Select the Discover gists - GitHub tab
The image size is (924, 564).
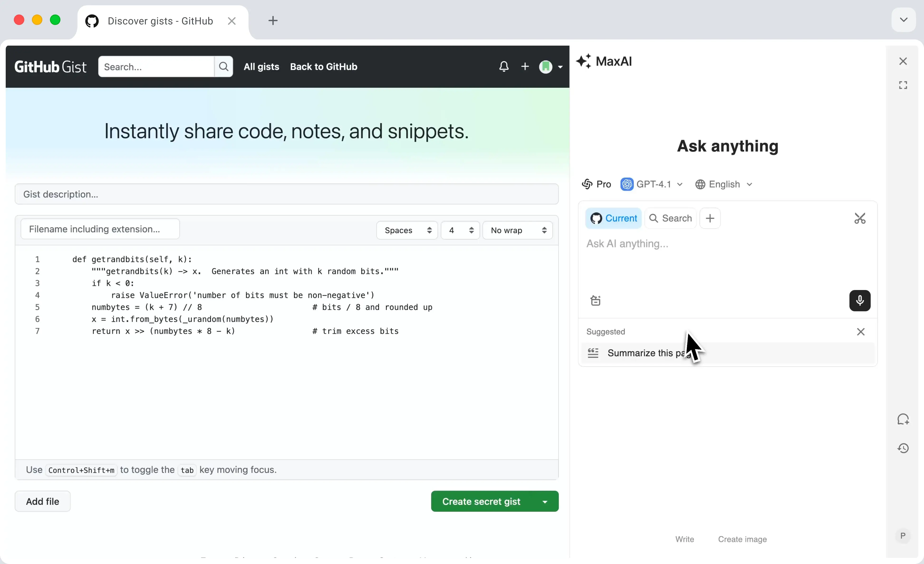pos(160,21)
